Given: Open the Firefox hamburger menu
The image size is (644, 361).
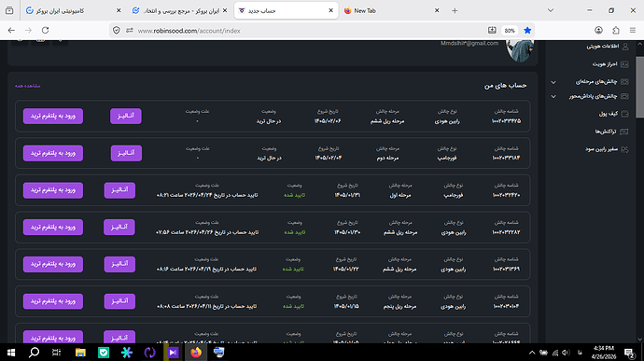Looking at the screenshot, I should tap(633, 31).
